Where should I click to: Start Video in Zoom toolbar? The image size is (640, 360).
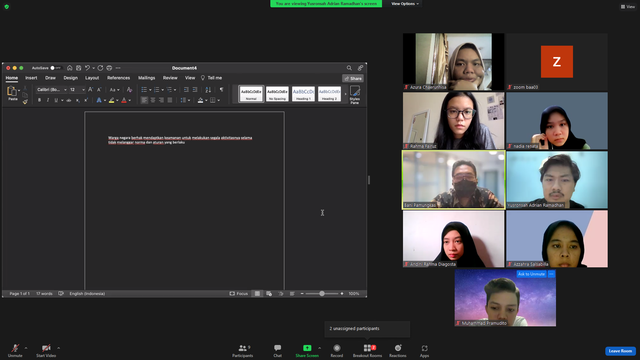point(46,350)
